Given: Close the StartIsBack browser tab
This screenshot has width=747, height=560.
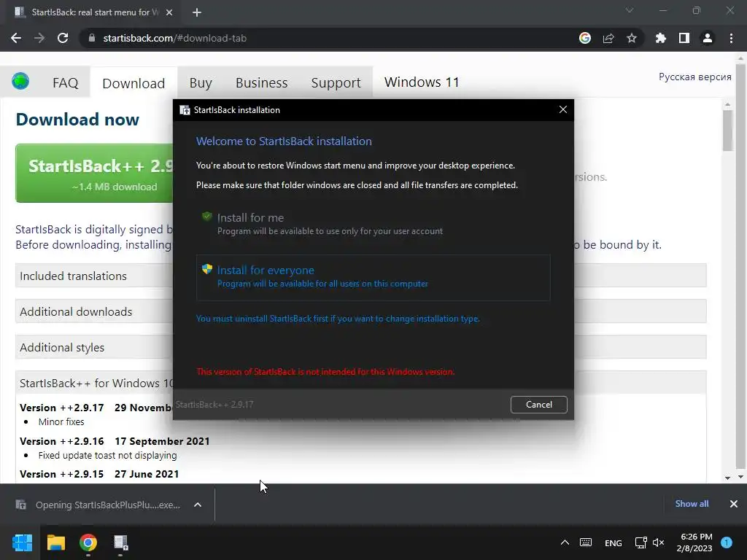Looking at the screenshot, I should pos(169,12).
